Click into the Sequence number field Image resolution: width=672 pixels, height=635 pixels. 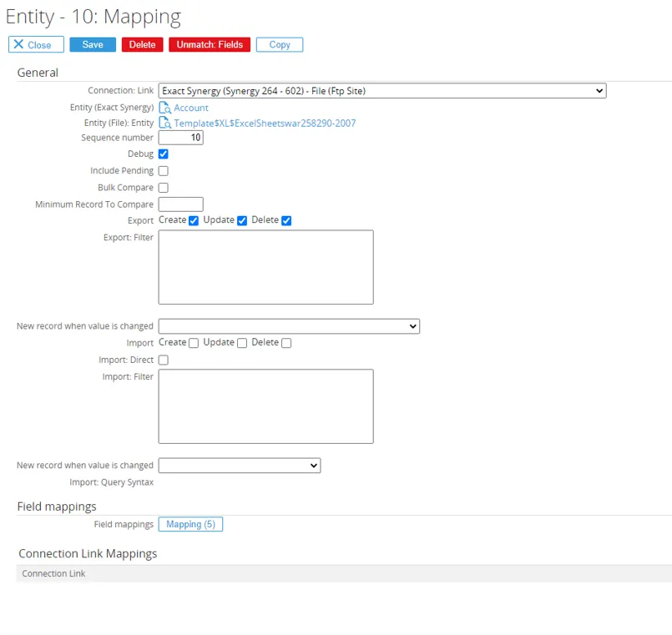180,138
